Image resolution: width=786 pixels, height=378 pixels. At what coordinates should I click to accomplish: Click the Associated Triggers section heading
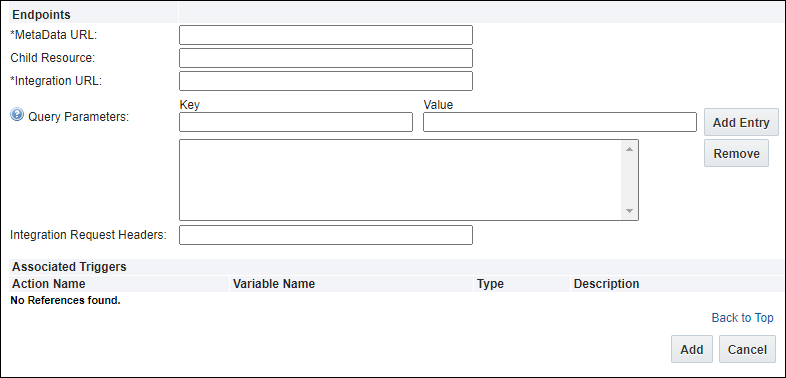69,266
